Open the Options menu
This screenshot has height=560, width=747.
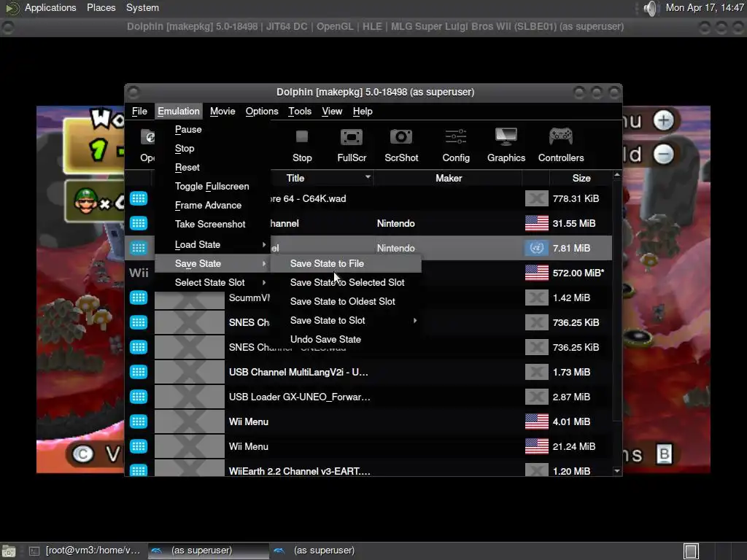[262, 111]
